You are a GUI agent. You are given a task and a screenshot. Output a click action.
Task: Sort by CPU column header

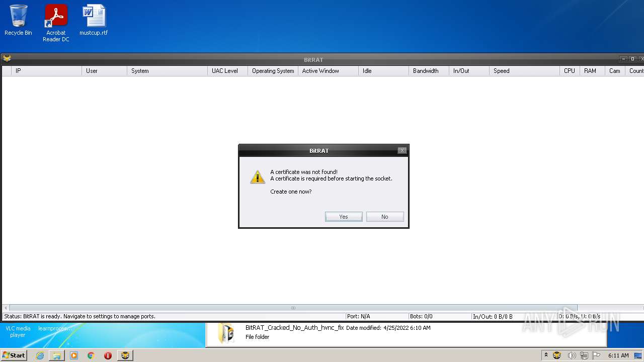pos(570,71)
